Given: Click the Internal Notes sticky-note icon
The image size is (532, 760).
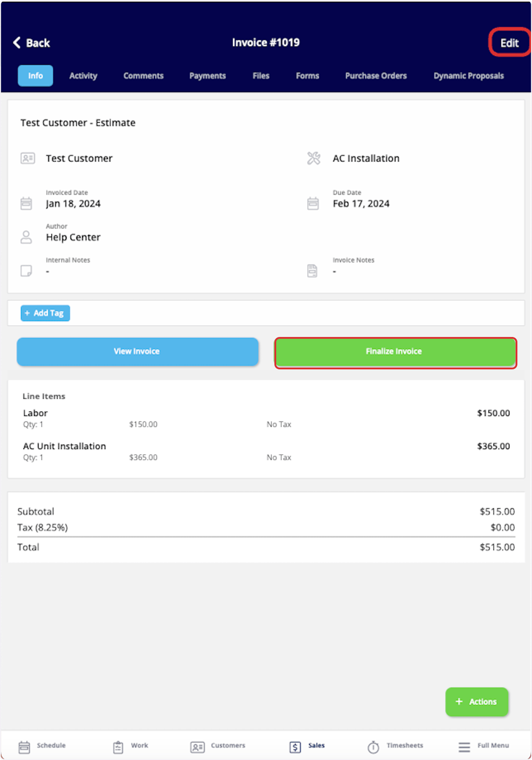Looking at the screenshot, I should 26,270.
